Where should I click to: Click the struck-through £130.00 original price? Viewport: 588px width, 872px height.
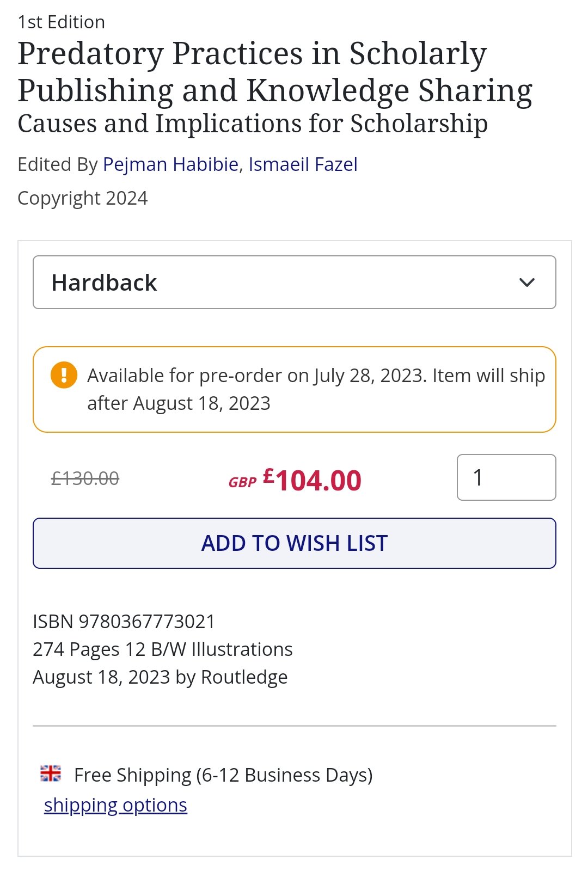pyautogui.click(x=85, y=478)
